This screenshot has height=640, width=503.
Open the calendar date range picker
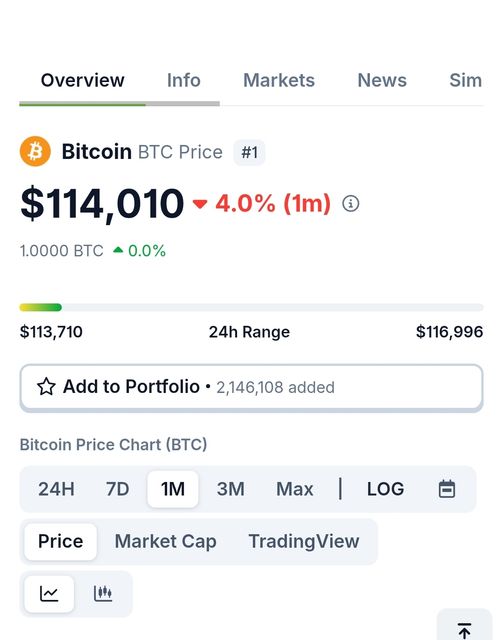tap(447, 489)
